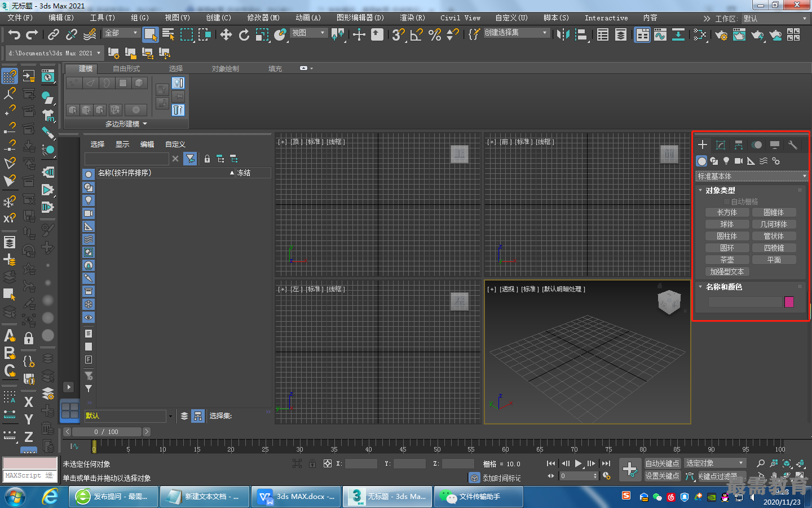
Task: Open the Utilities wrench panel tab
Action: point(792,145)
